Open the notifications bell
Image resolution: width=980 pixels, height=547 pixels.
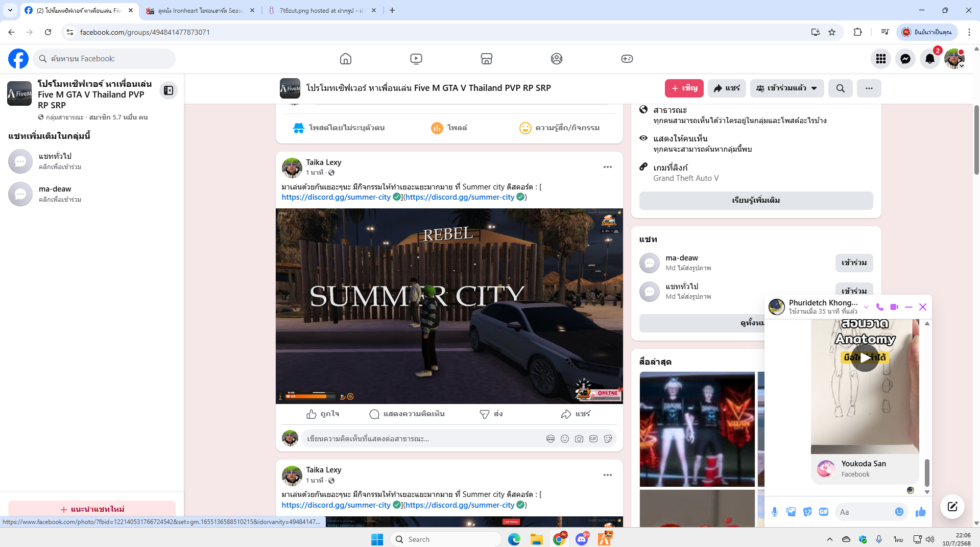929,59
